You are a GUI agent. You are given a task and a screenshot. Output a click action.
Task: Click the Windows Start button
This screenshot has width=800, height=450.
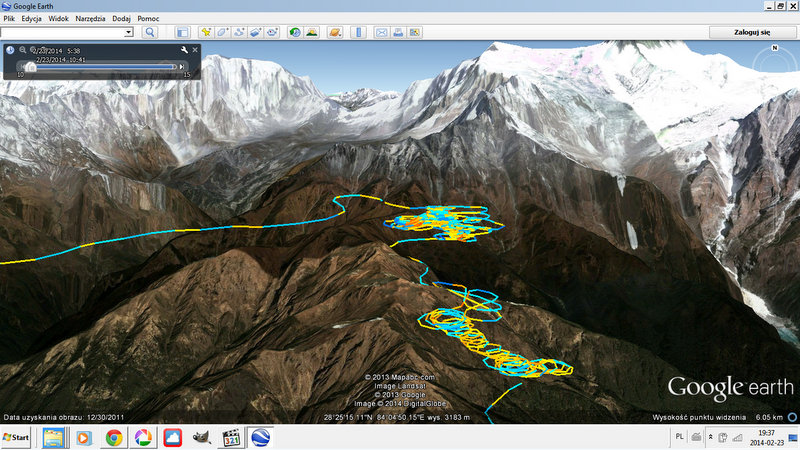[x=17, y=438]
